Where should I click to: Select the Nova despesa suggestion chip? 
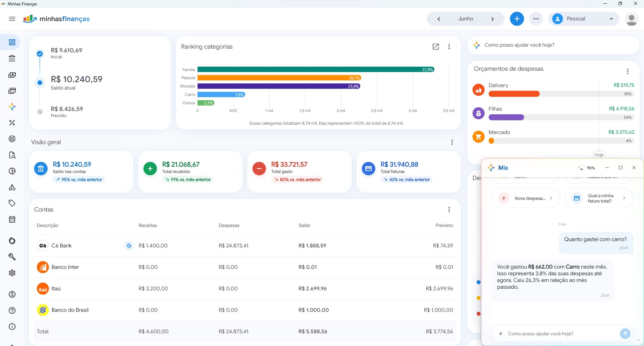[526, 198]
